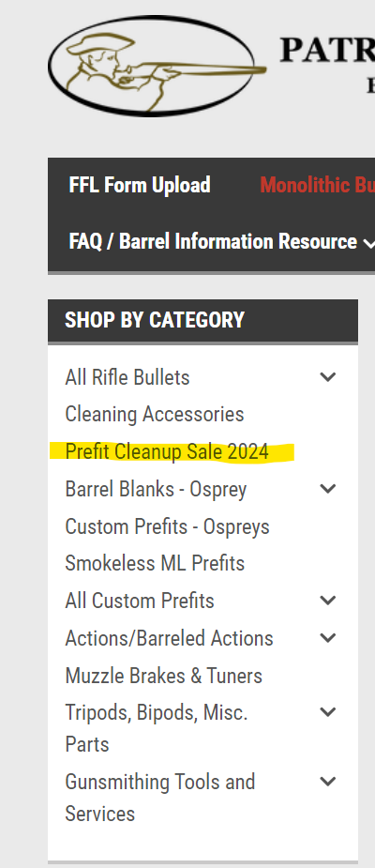Screen dimensions: 375x868
Task: Open All Rifle Bullets category
Action: point(127,377)
